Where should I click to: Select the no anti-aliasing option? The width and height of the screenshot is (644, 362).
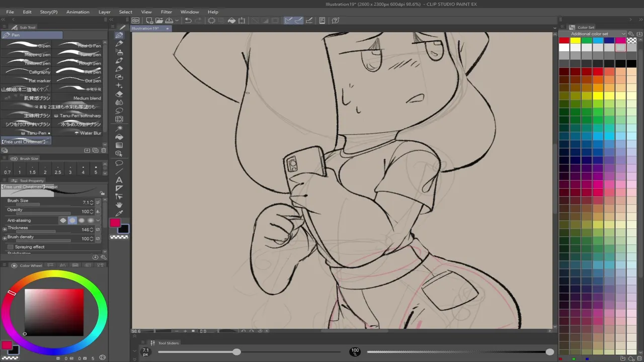point(63,220)
